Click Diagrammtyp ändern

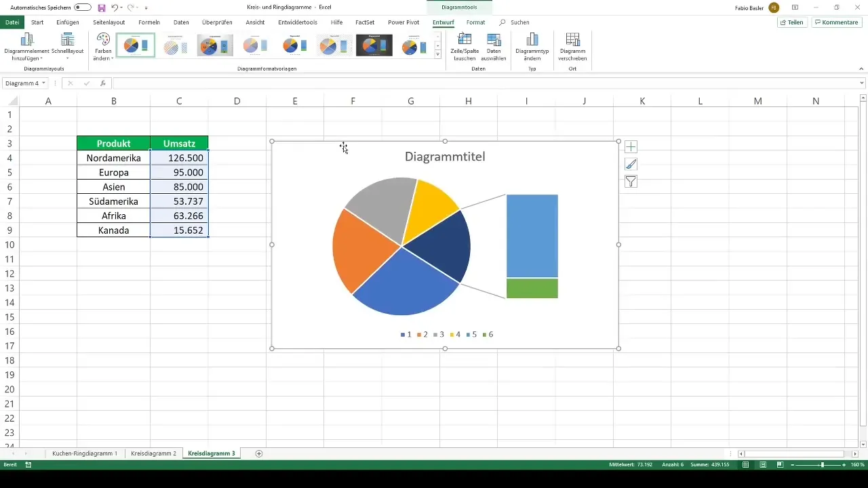(532, 47)
